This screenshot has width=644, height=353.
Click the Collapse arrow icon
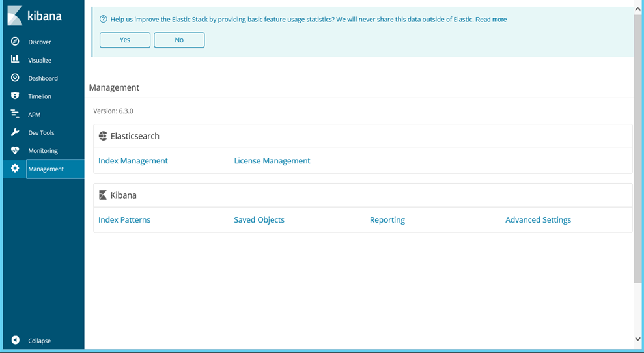coord(15,340)
